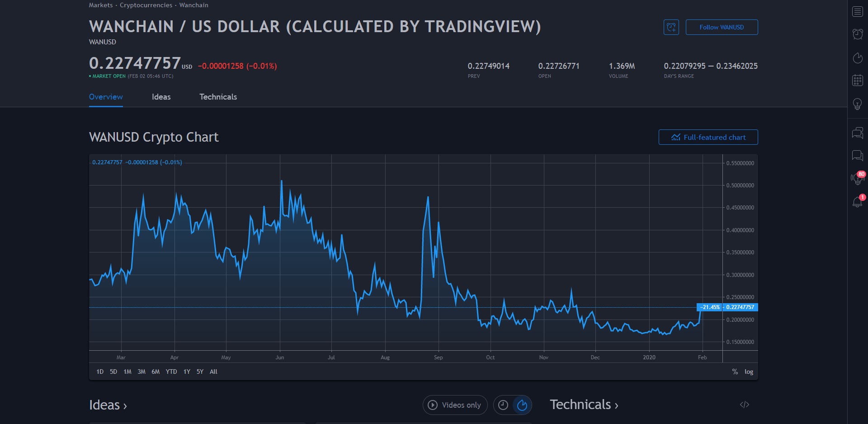Select the 1D chart range
This screenshot has height=424, width=868.
pyautogui.click(x=100, y=372)
